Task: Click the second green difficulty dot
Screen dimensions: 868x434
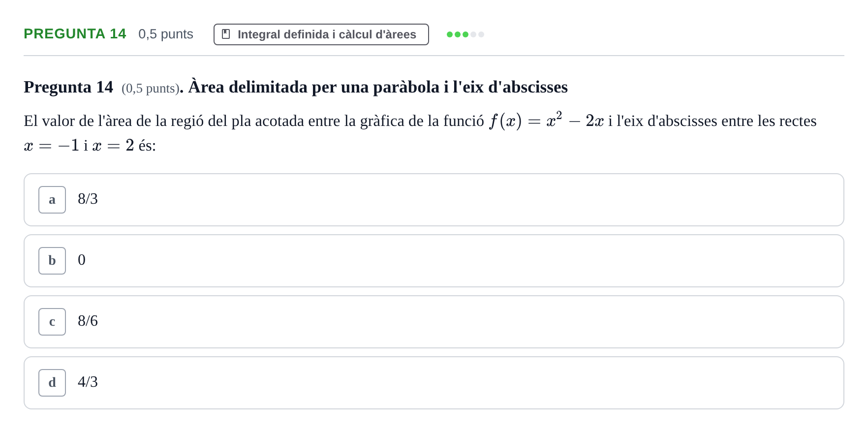Action: tap(458, 34)
